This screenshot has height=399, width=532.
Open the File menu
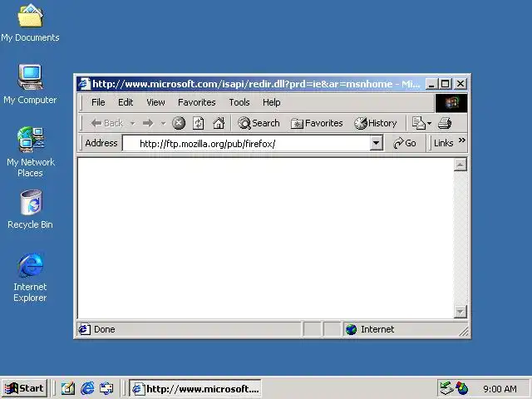pos(98,102)
